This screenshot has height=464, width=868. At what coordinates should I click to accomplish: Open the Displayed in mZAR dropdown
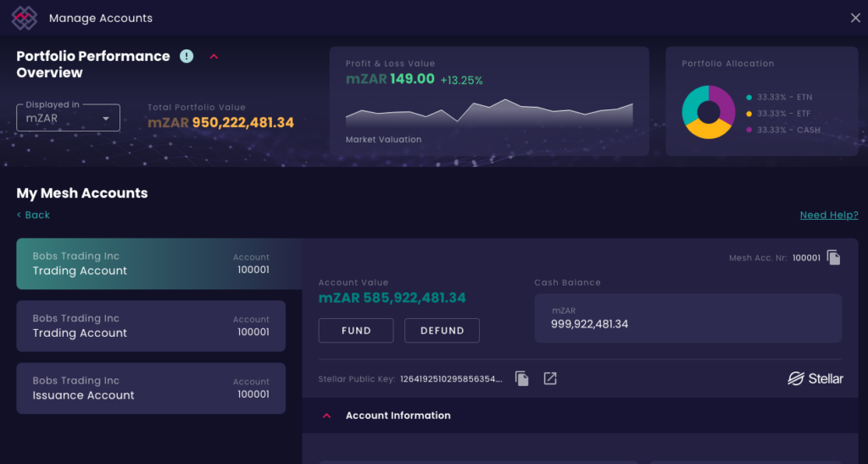click(68, 117)
